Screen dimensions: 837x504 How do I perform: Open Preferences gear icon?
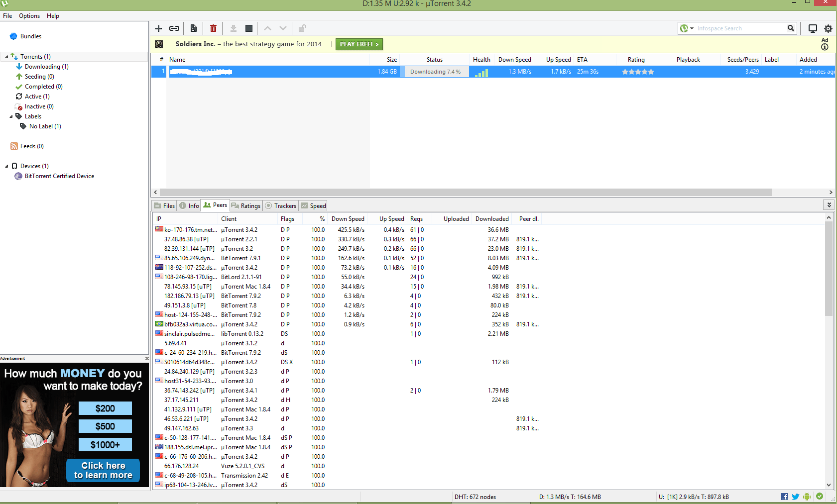pyautogui.click(x=828, y=28)
